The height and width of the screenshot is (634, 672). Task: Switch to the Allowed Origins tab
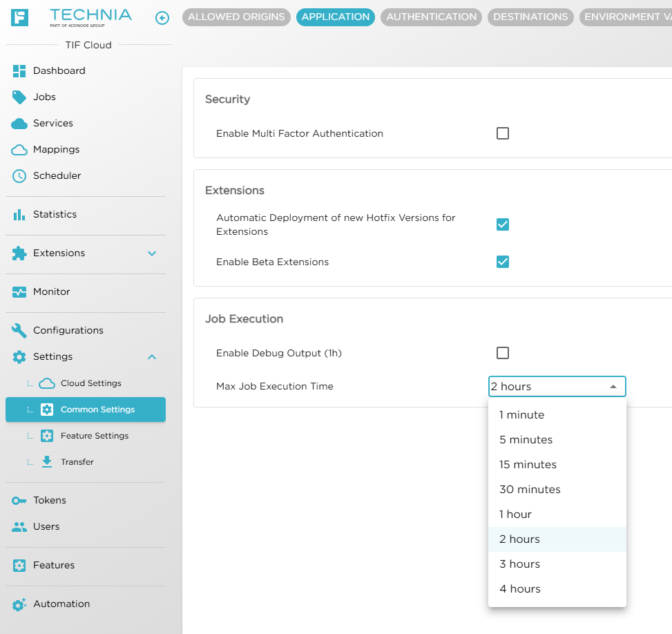(x=236, y=17)
